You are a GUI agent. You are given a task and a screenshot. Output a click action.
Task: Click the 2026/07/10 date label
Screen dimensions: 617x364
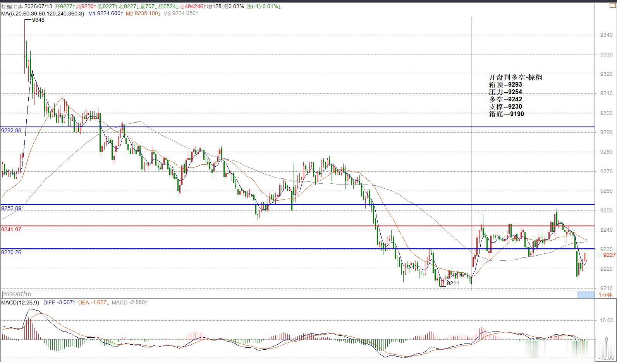pyautogui.click(x=16, y=295)
